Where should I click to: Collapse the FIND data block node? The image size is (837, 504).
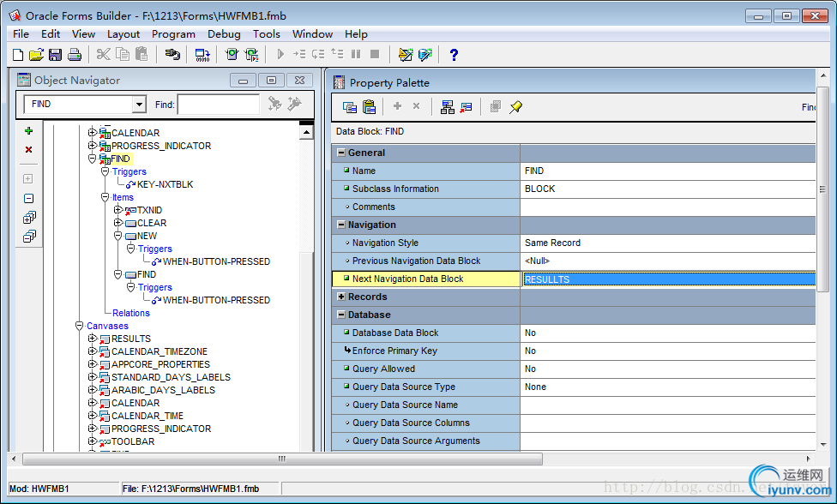(93, 159)
